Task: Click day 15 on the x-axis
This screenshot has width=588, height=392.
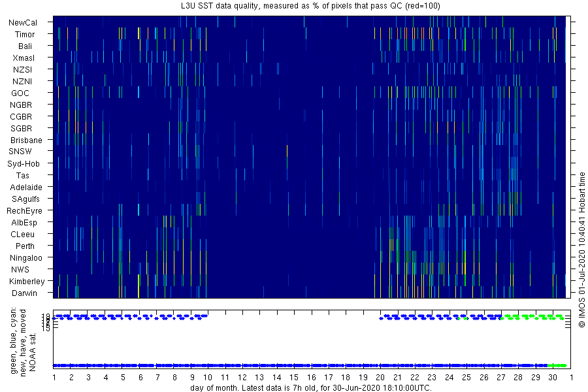Action: tap(294, 378)
